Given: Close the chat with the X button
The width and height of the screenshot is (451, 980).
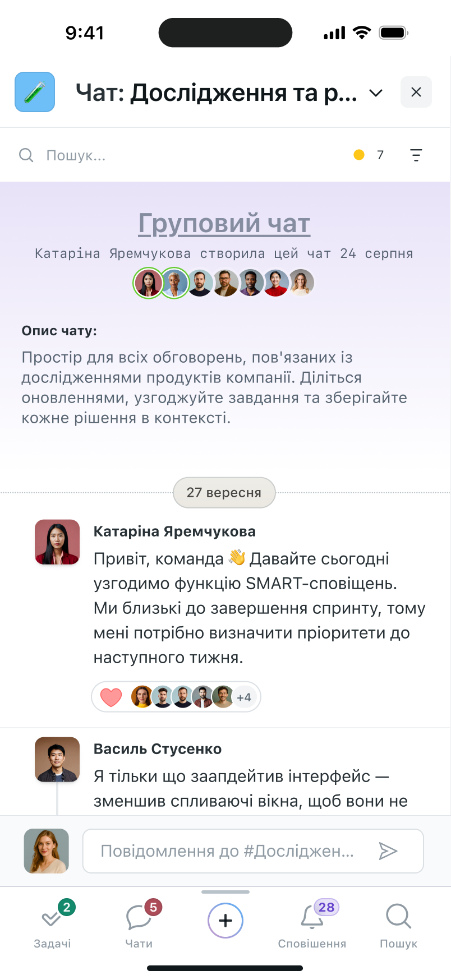Looking at the screenshot, I should [416, 92].
